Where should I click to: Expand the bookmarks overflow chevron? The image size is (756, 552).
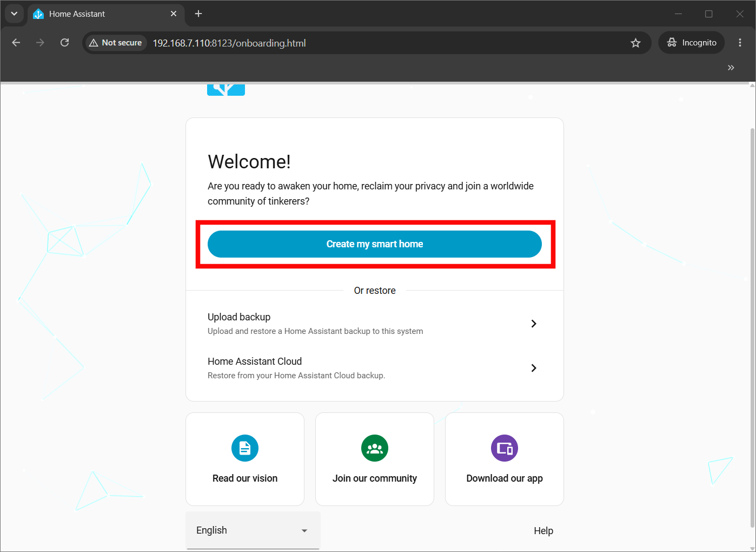(x=731, y=68)
